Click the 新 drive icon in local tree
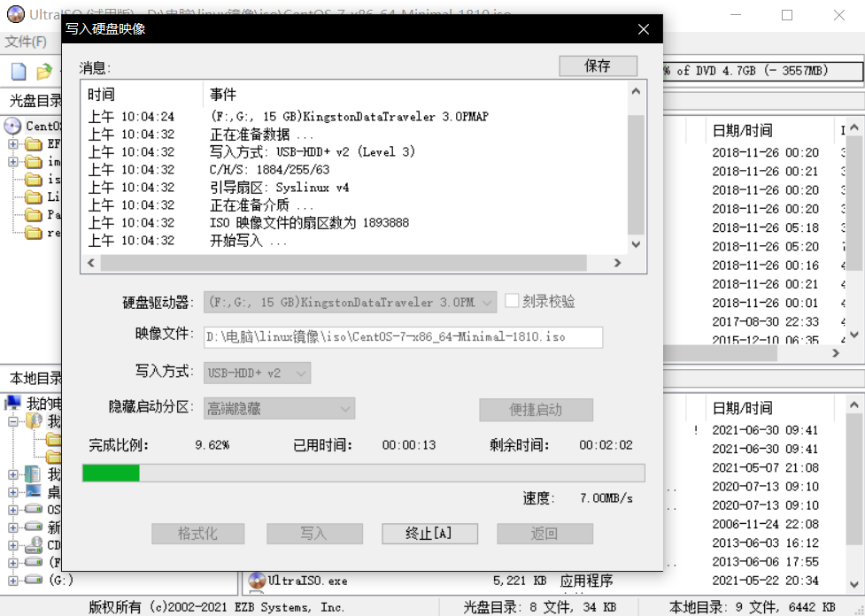The image size is (865, 616). point(34,527)
